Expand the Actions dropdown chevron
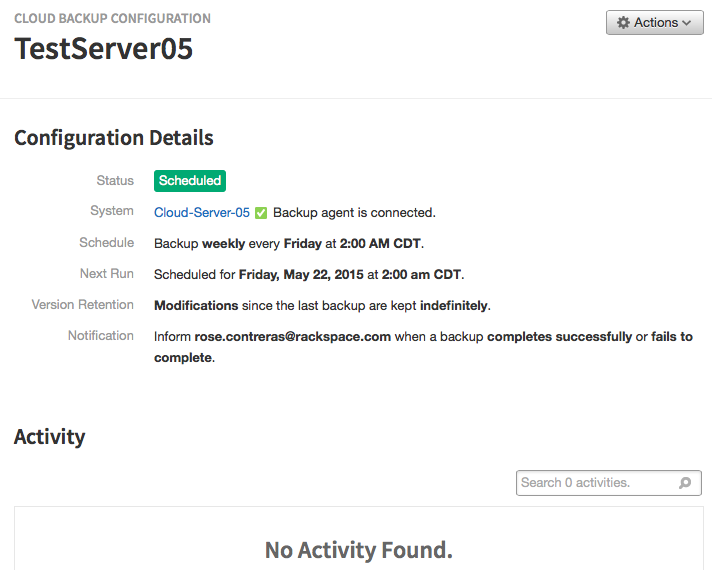 (x=687, y=23)
